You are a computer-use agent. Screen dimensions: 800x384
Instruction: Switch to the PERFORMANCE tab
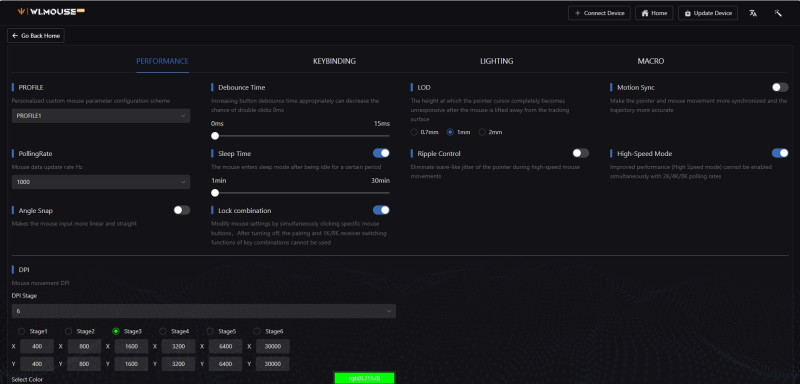coord(162,61)
